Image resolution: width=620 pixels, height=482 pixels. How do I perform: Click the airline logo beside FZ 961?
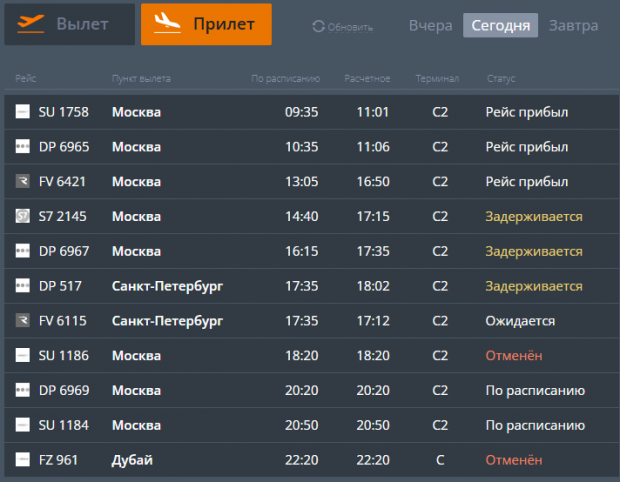click(x=23, y=460)
